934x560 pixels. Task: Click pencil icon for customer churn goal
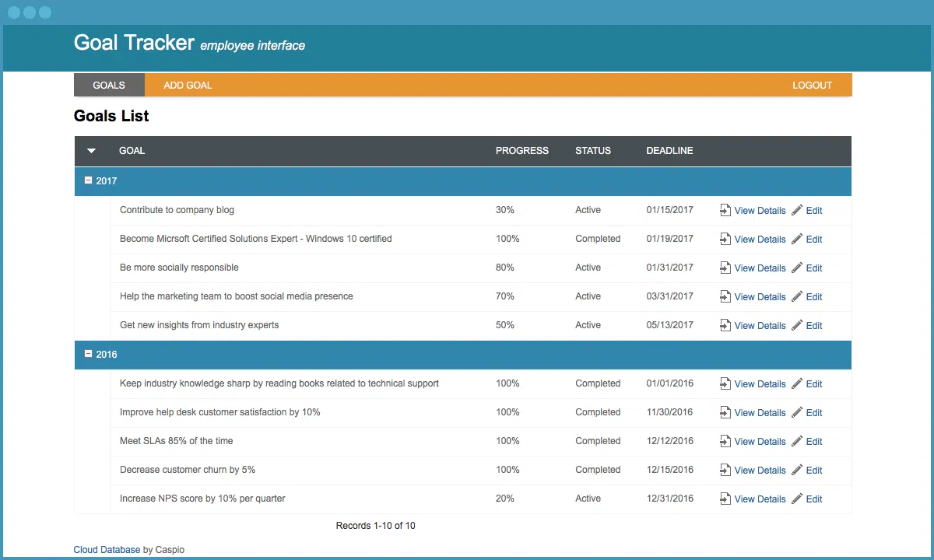tap(797, 470)
